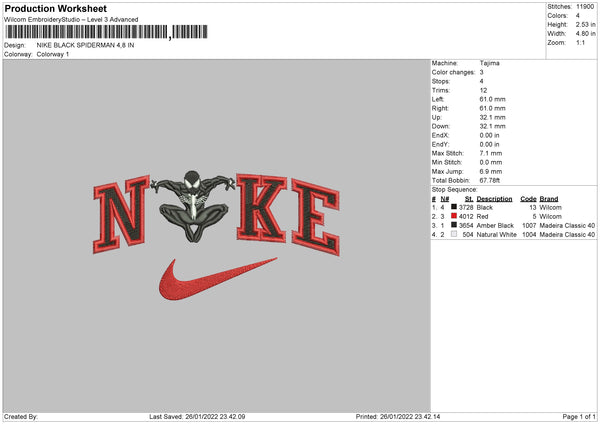This screenshot has height=424, width=600.
Task: Click the Wilcom EmbroideryStudio subtitle
Action: coord(71,20)
